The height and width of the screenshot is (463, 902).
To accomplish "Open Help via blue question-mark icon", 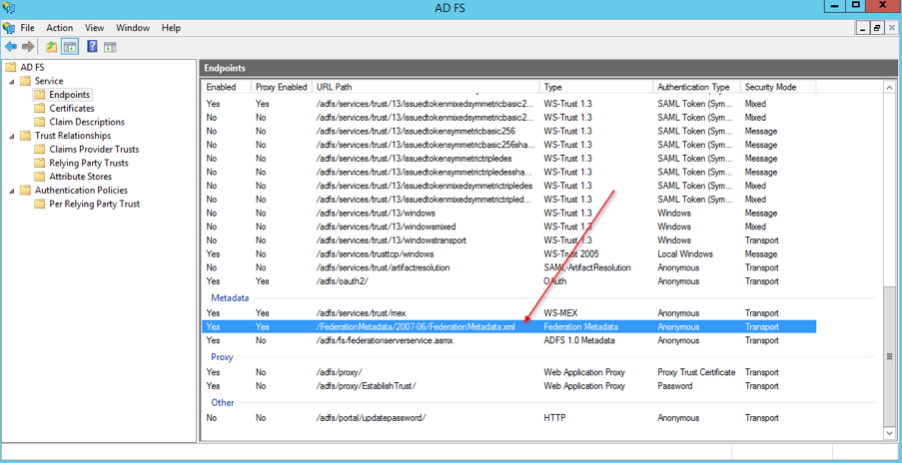I will coord(92,46).
